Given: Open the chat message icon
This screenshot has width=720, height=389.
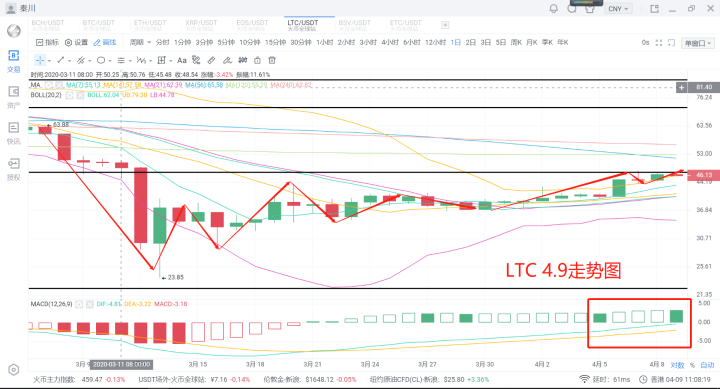Looking at the screenshot, I should 572,8.
